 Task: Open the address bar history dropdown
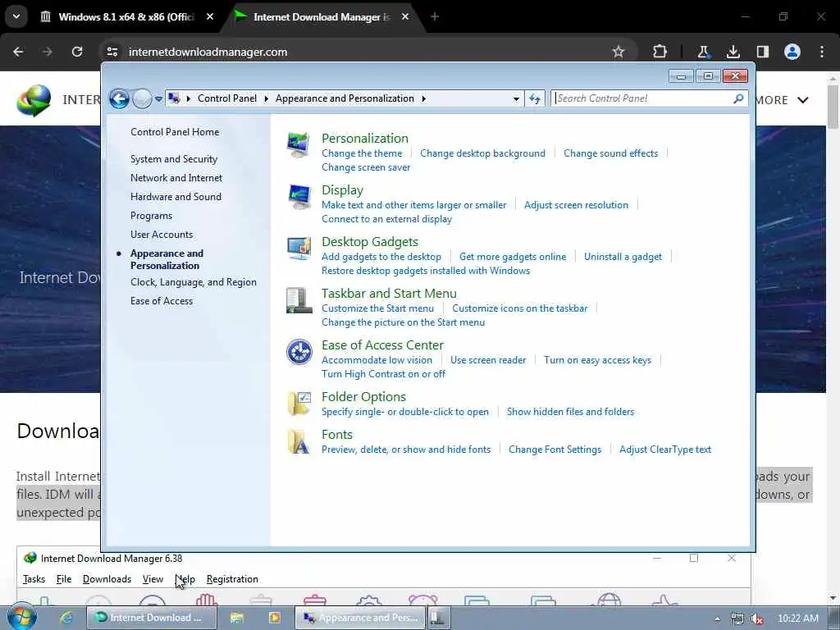point(516,98)
